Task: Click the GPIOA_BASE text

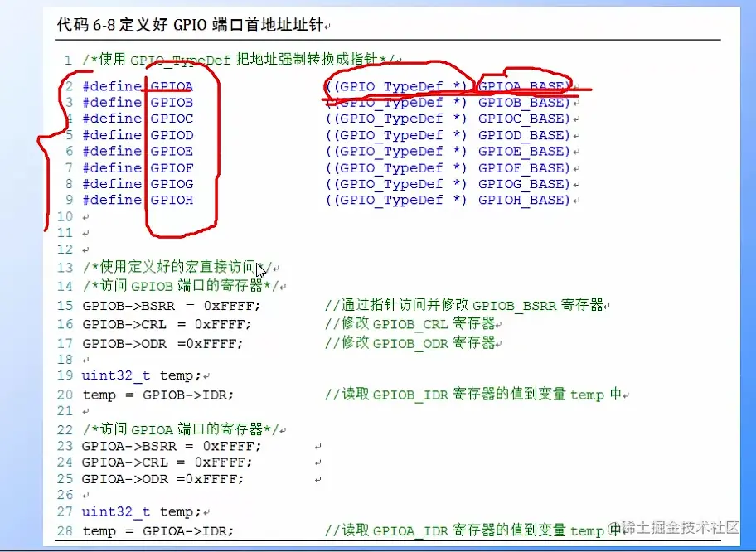Action: [x=521, y=87]
